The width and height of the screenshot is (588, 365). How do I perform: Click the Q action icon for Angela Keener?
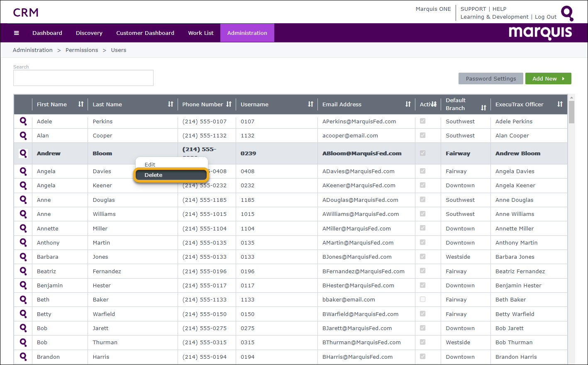[23, 185]
